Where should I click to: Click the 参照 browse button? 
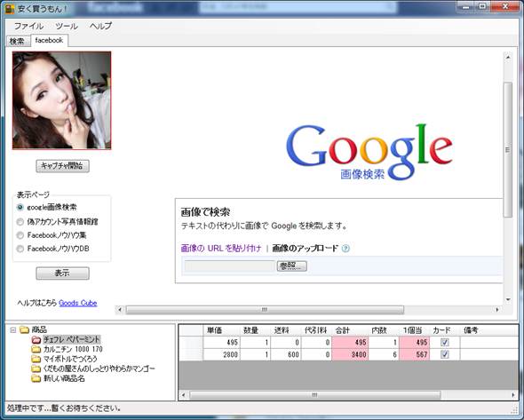tap(291, 266)
